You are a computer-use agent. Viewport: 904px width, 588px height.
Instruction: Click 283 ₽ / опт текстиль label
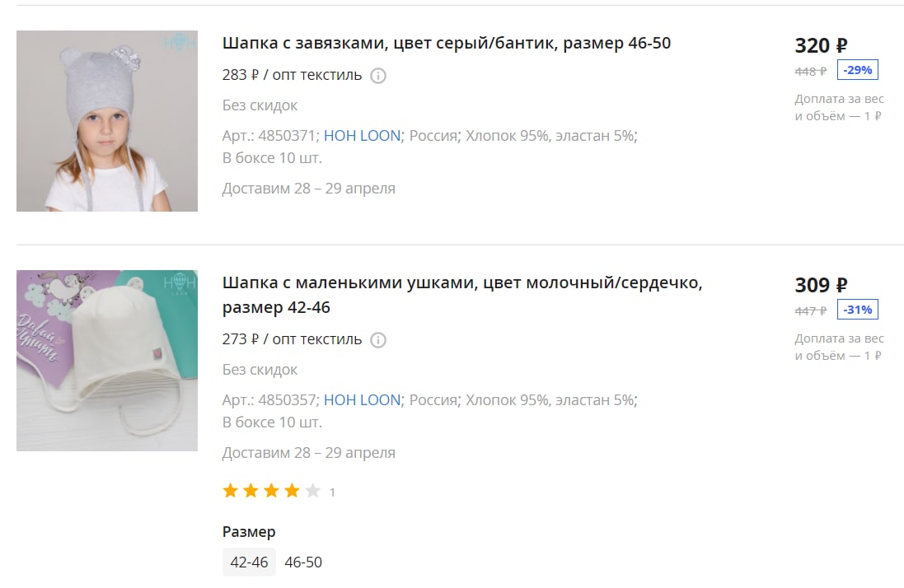click(x=292, y=76)
